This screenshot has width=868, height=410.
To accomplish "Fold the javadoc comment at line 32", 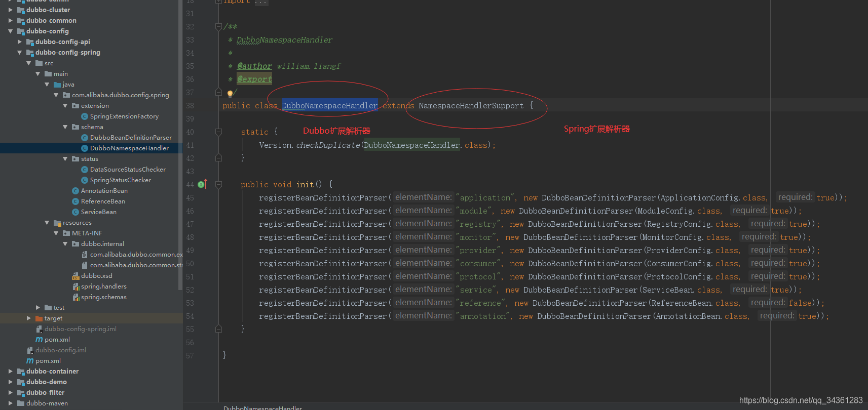I will 218,26.
